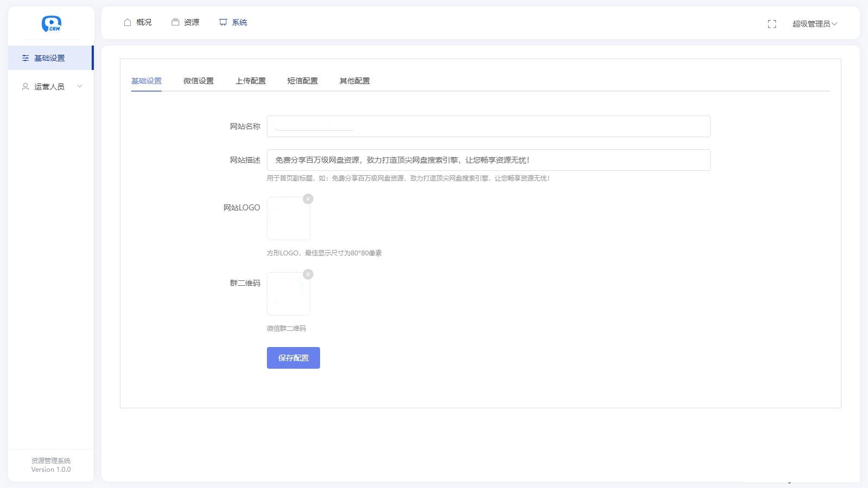Click the 运营人员 user icon
The image size is (868, 488).
tap(25, 87)
